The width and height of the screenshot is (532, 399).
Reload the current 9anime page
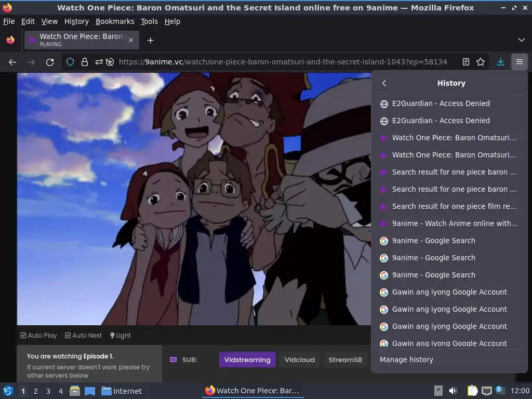[x=50, y=62]
